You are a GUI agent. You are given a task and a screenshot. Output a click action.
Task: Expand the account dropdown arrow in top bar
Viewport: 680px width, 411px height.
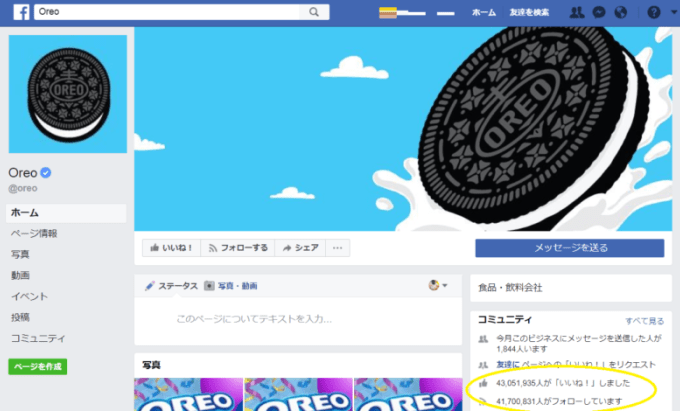tap(673, 12)
